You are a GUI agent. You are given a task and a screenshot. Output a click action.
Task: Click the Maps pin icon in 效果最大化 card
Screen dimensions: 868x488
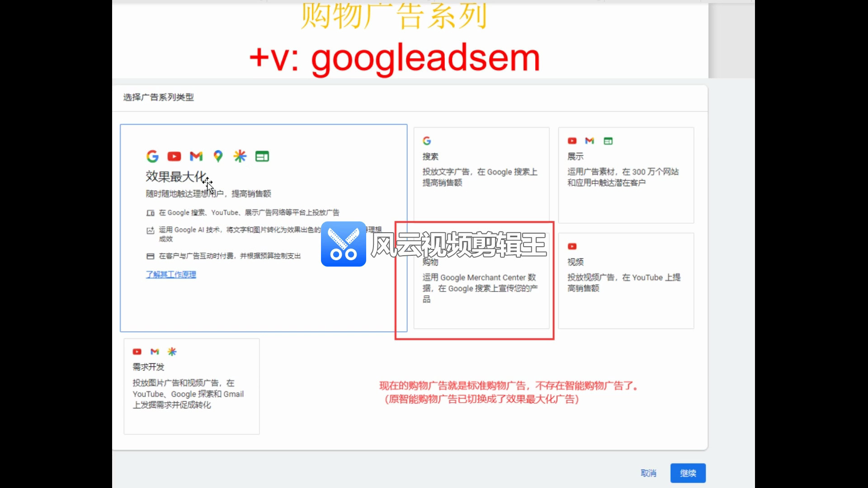tap(218, 156)
